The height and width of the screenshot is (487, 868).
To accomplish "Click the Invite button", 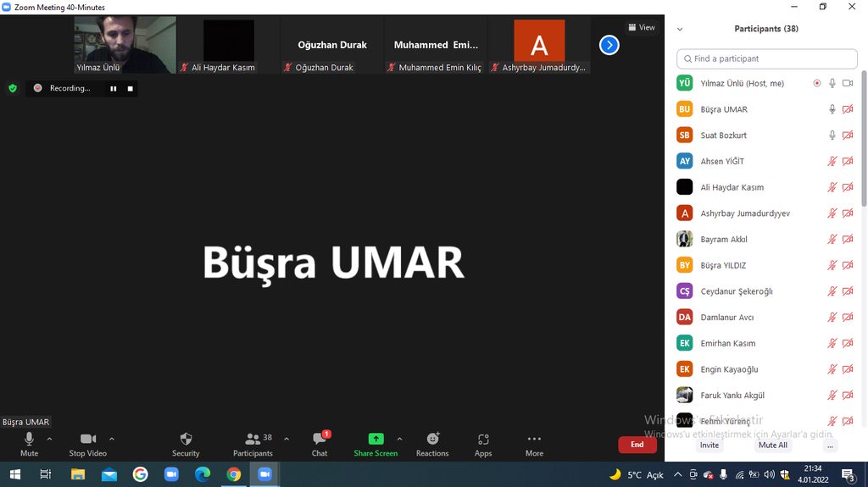I will click(709, 445).
